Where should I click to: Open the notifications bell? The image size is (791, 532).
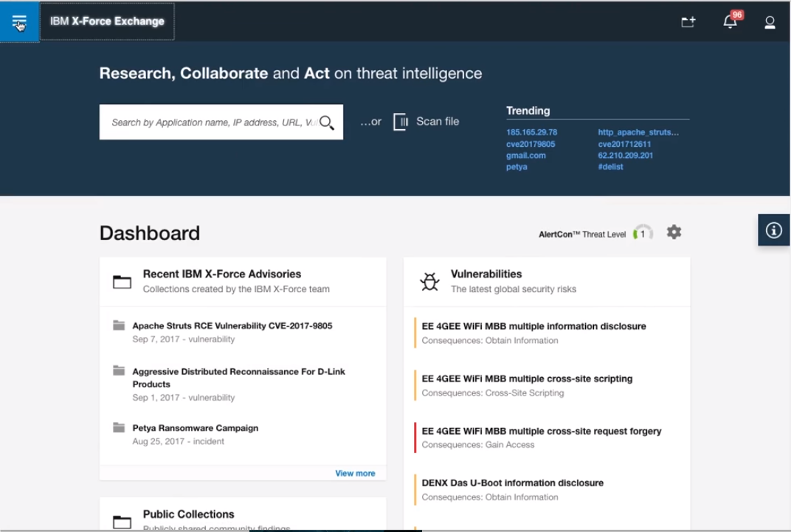coord(730,22)
